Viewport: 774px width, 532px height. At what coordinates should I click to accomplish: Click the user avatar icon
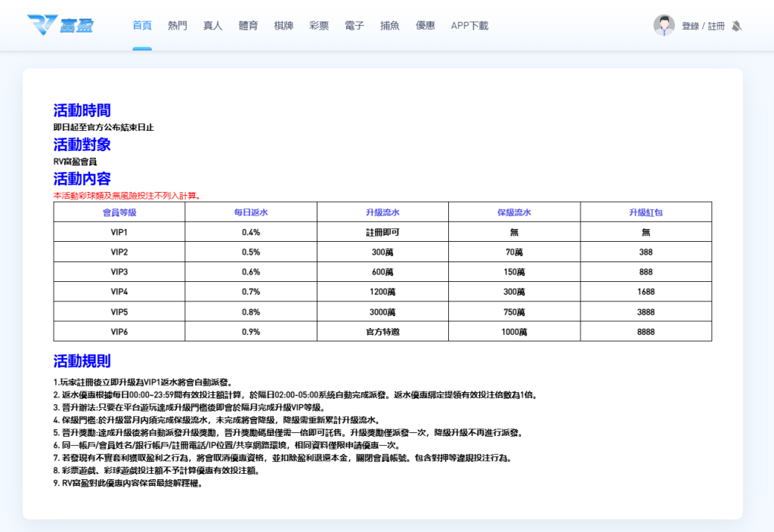pos(664,24)
